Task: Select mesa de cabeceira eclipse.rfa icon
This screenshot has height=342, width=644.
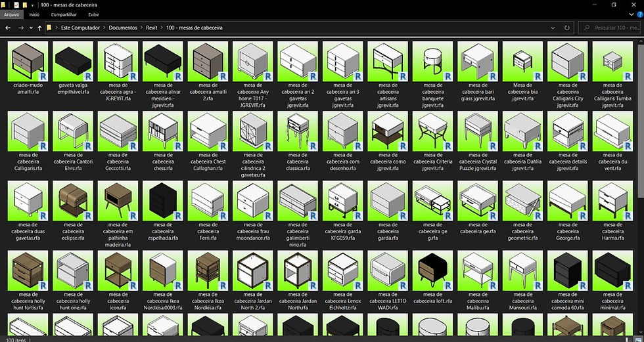Action: click(x=73, y=200)
